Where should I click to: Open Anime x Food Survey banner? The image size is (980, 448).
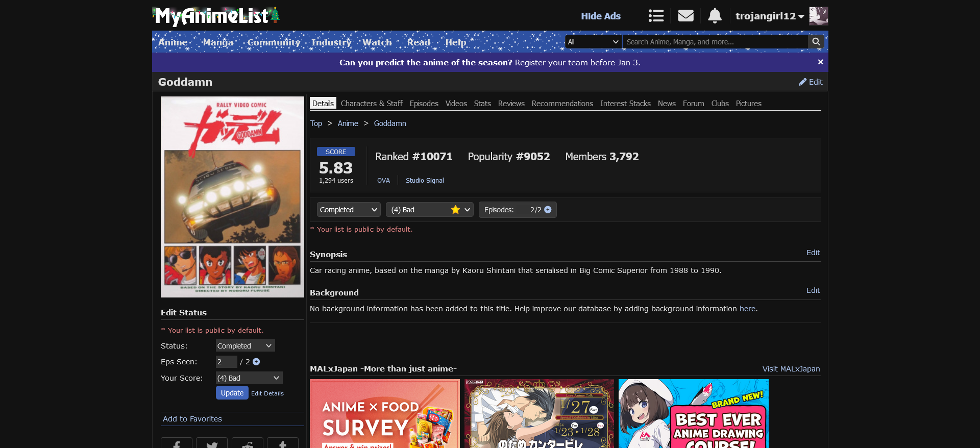385,413
